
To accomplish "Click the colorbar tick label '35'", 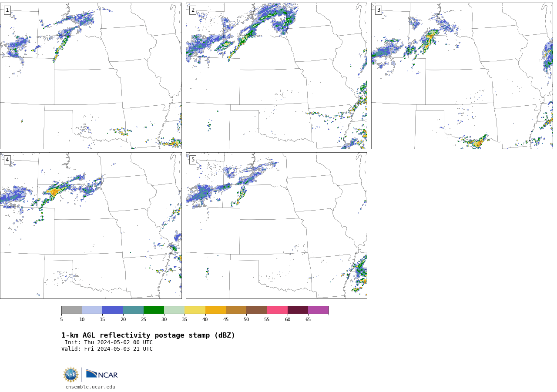I will pos(185,320).
